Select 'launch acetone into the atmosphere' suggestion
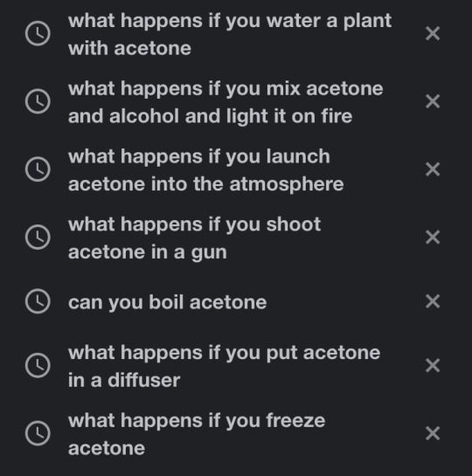This screenshot has height=476, width=472. pyautogui.click(x=205, y=170)
